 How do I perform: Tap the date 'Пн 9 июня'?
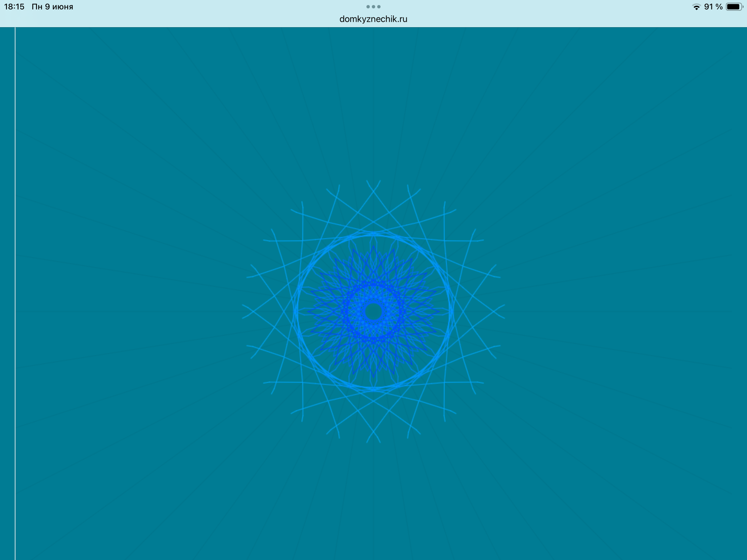click(52, 7)
